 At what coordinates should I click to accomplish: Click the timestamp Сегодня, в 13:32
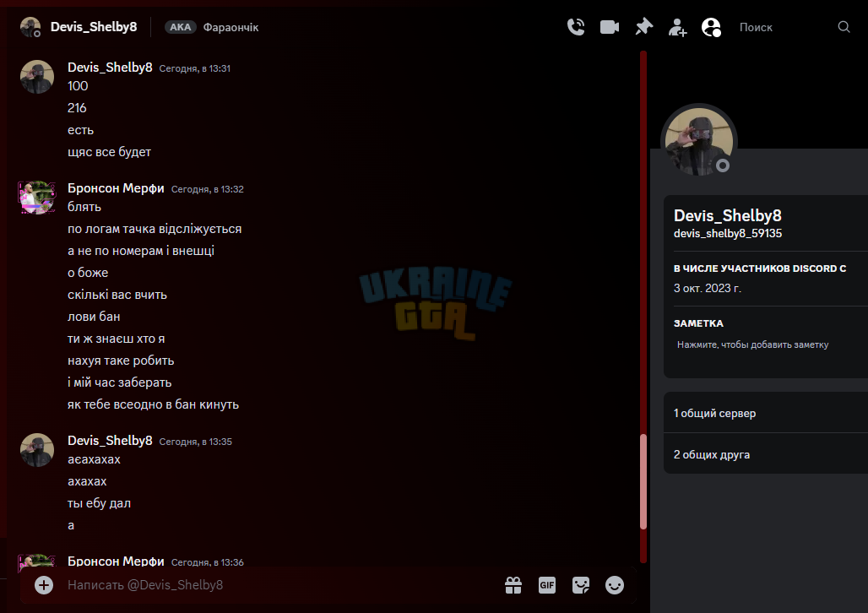point(207,189)
